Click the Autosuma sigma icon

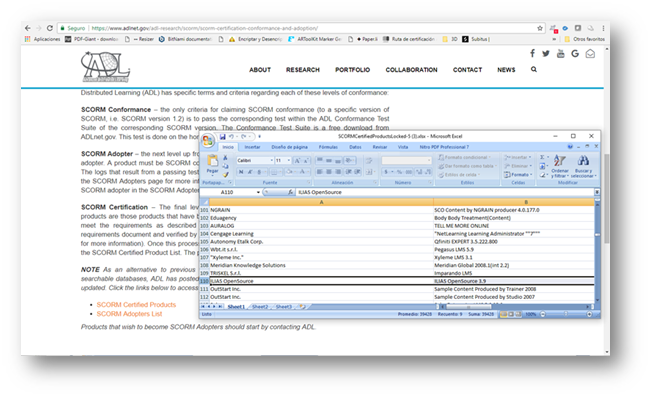click(x=542, y=157)
